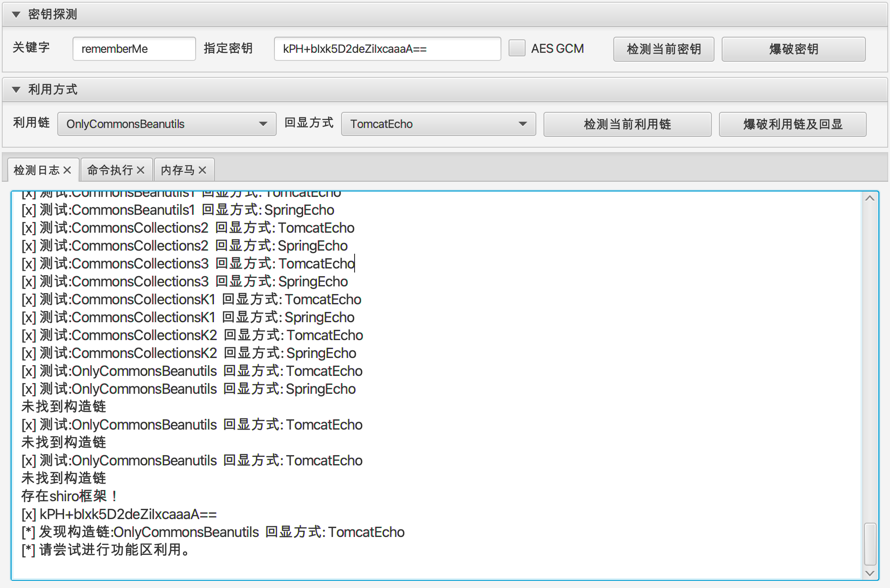Click the log line [x] kPH+bIxk5D2deZiIxcaaaA==
The image size is (890, 588).
119,514
